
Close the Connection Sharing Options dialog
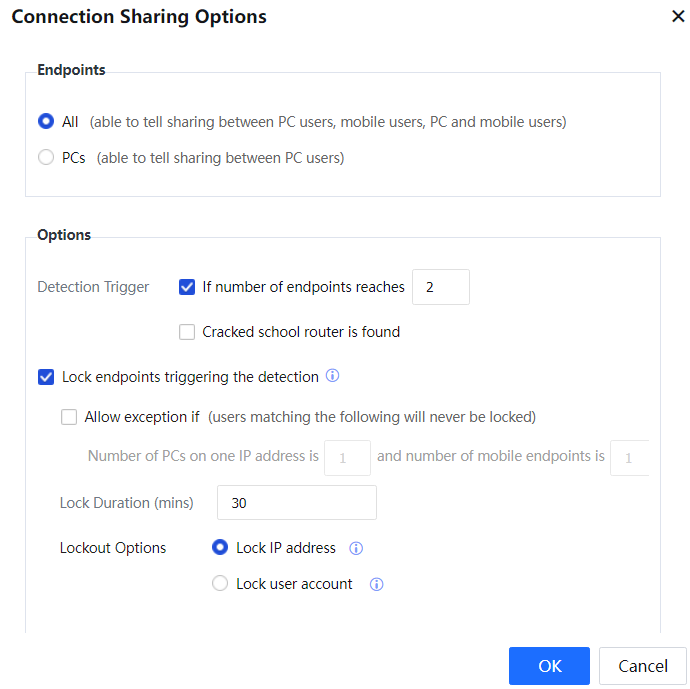coord(678,17)
